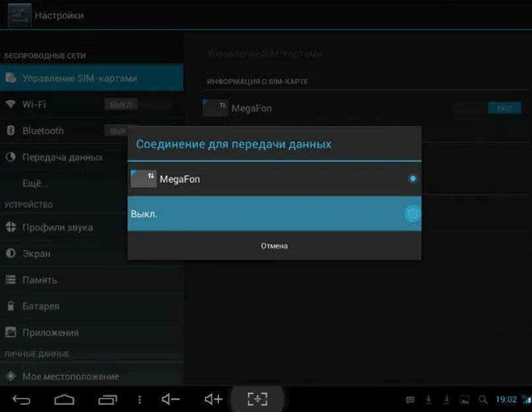The height and width of the screenshot is (412, 532).
Task: Click the second download notification icon
Action: tap(446, 399)
